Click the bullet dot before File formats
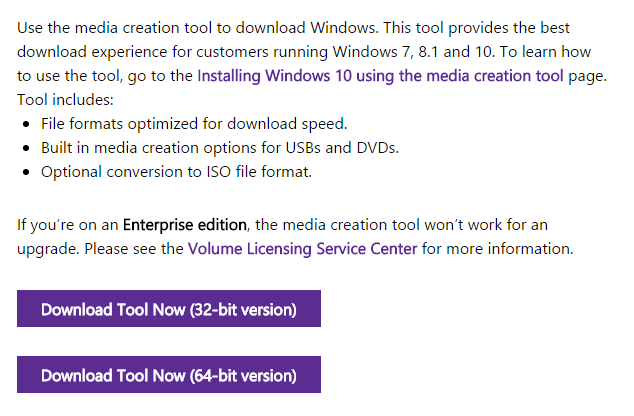Screen dimensions: 634x416 26,125
